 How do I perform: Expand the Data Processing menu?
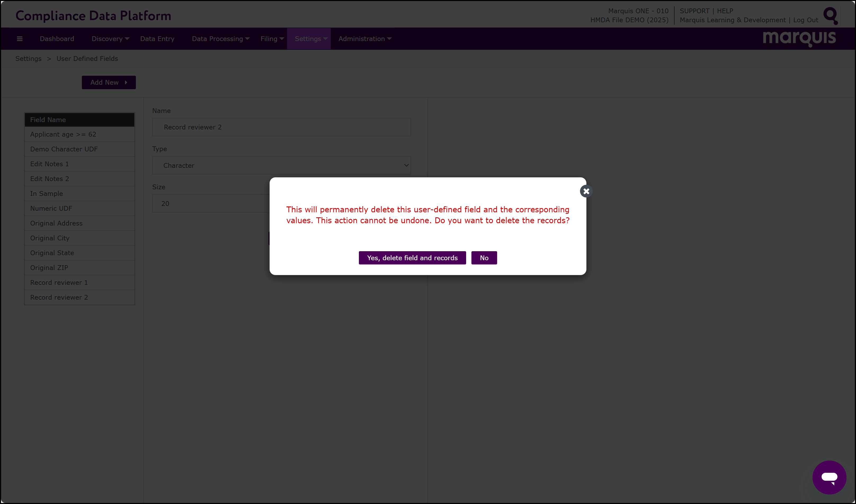tap(221, 39)
